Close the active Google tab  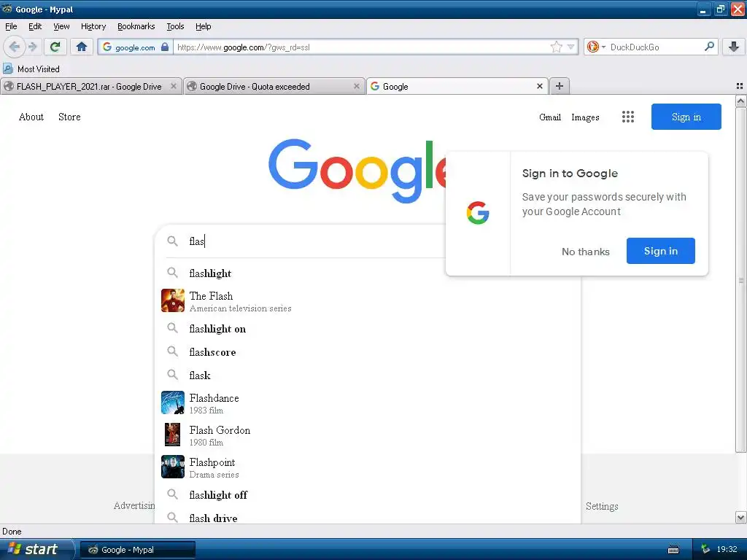coord(539,86)
